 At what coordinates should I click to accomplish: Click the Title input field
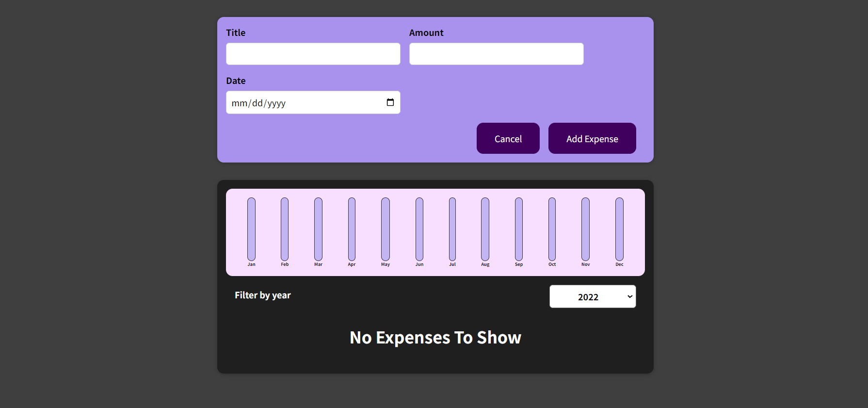(x=313, y=54)
